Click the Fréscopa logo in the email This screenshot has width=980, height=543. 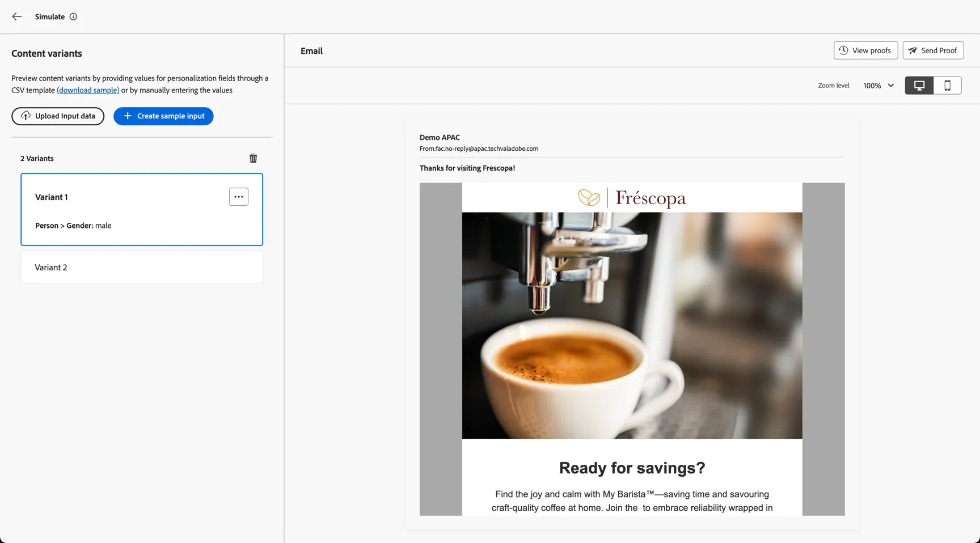pos(632,198)
